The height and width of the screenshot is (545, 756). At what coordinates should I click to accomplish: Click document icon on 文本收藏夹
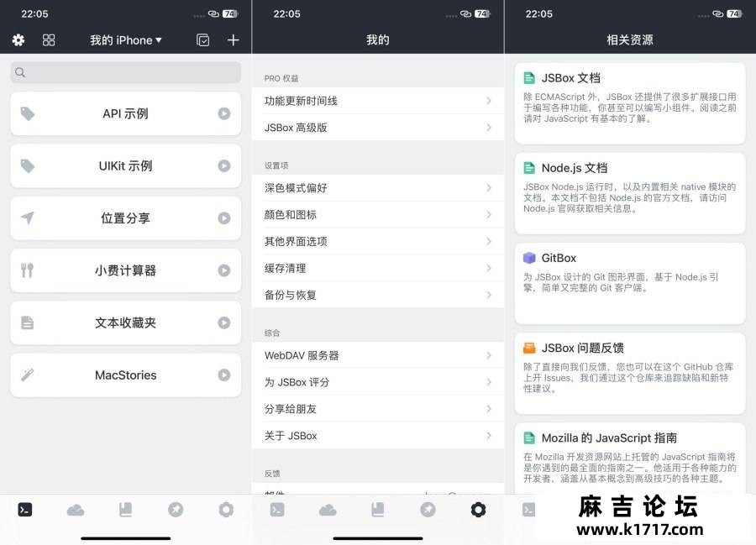click(x=28, y=322)
